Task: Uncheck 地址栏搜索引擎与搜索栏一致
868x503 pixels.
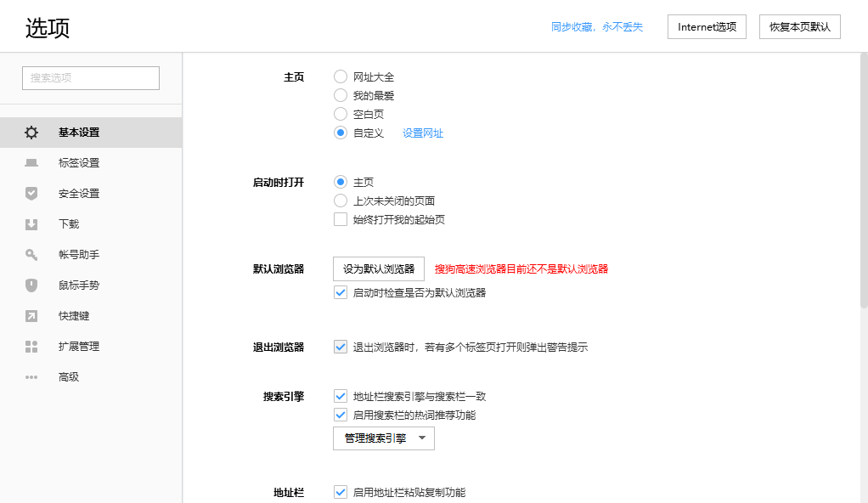Action: pyautogui.click(x=341, y=396)
